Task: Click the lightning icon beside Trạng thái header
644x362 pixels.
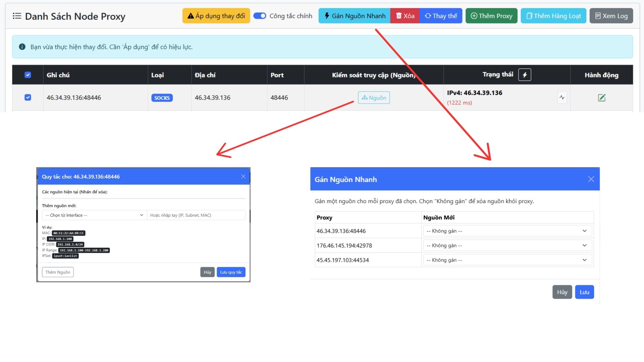Action: pos(525,75)
